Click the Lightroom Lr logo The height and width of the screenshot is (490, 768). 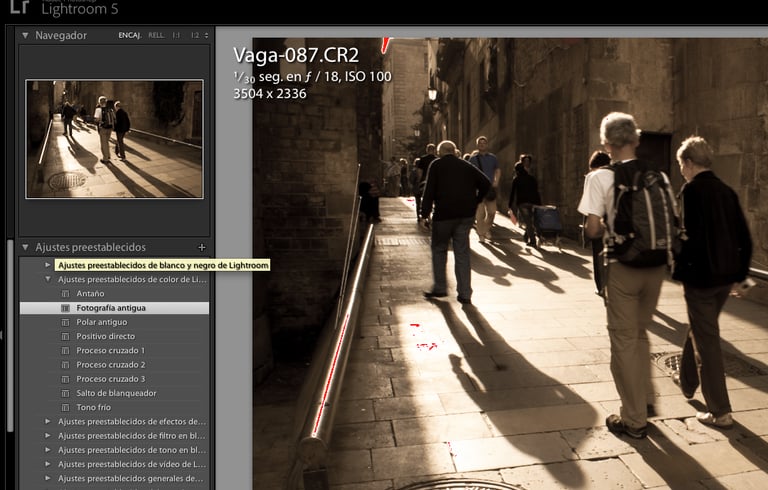[x=20, y=6]
